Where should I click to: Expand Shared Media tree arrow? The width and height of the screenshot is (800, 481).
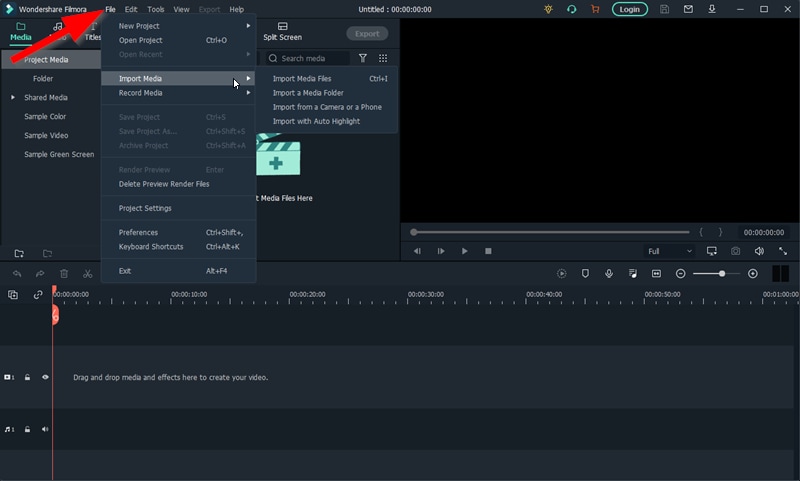(x=13, y=97)
